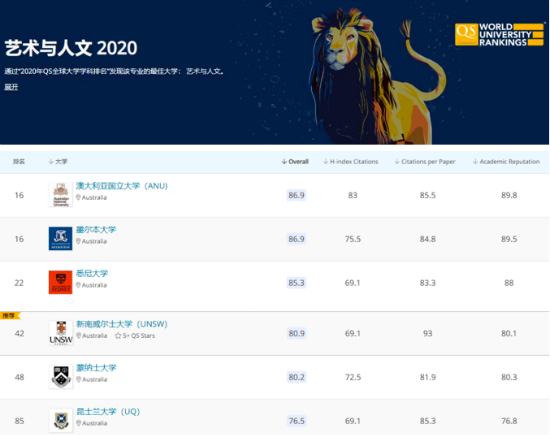
Task: Click the location pin under 墨尔本大学
Action: (x=78, y=241)
